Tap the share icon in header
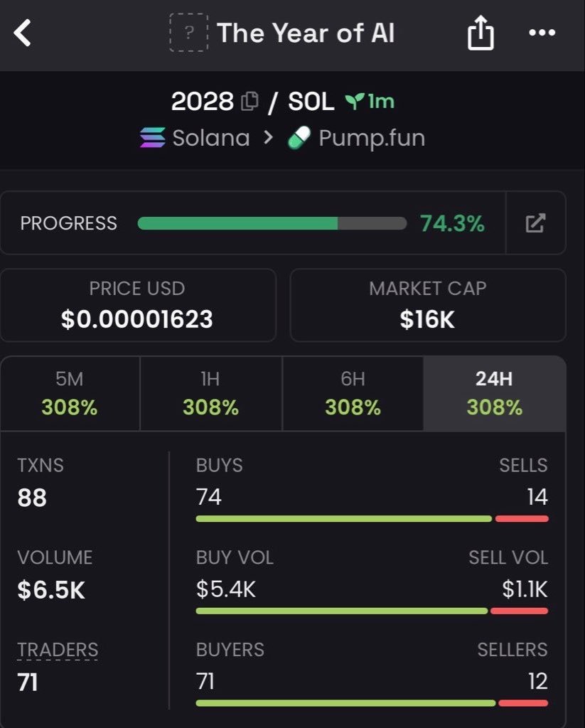 [481, 33]
